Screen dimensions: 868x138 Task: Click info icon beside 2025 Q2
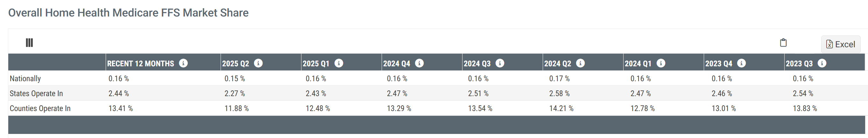[258, 63]
